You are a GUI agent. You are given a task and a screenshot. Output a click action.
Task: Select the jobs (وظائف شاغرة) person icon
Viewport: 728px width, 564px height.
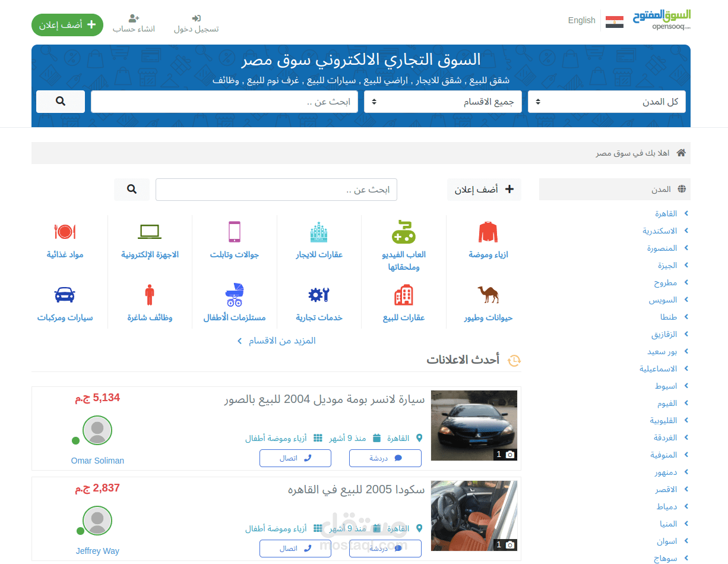[x=149, y=295]
